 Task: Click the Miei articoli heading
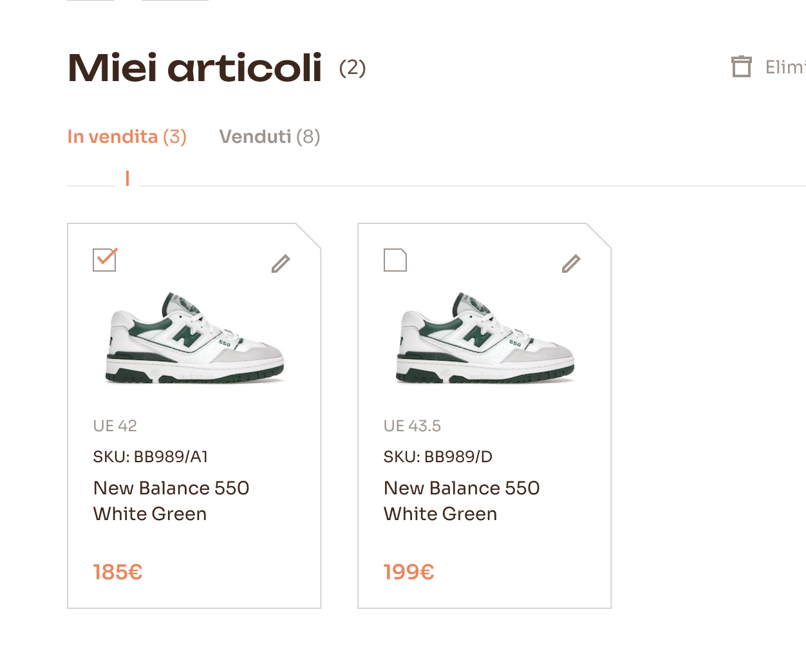tap(194, 68)
